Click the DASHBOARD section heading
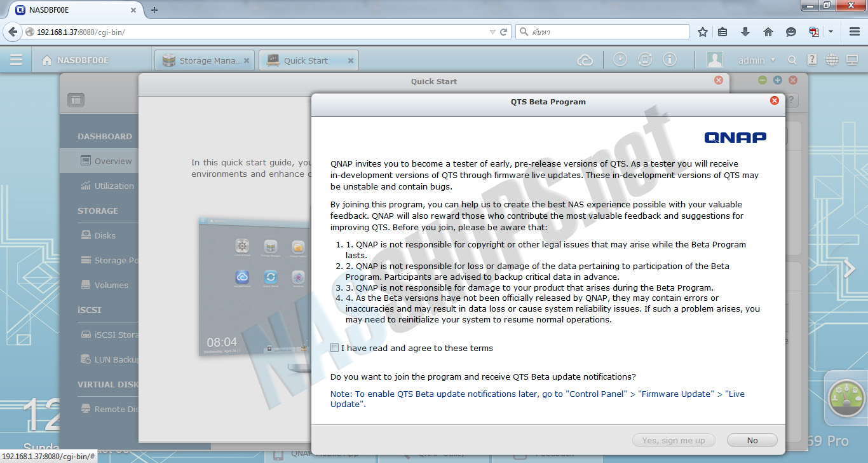The image size is (868, 463). coord(105,136)
